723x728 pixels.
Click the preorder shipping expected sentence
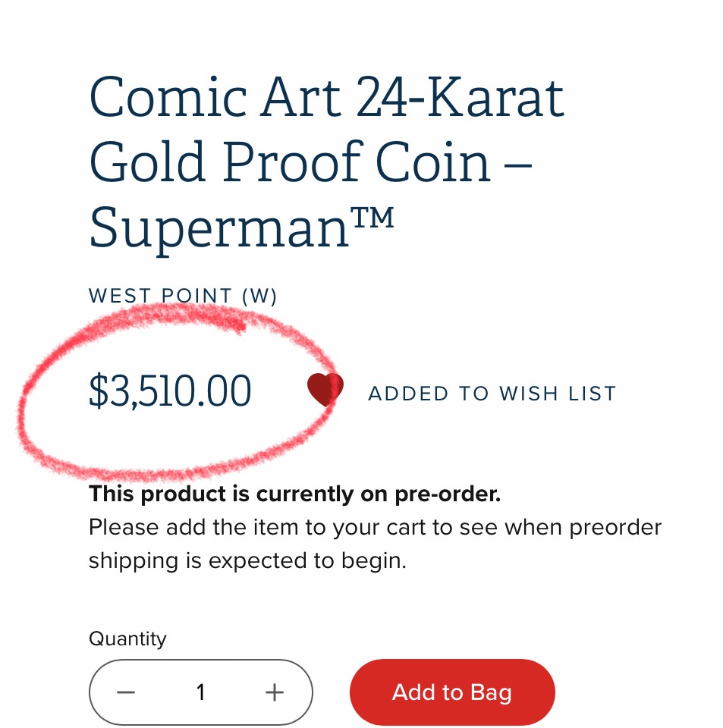[x=247, y=561]
